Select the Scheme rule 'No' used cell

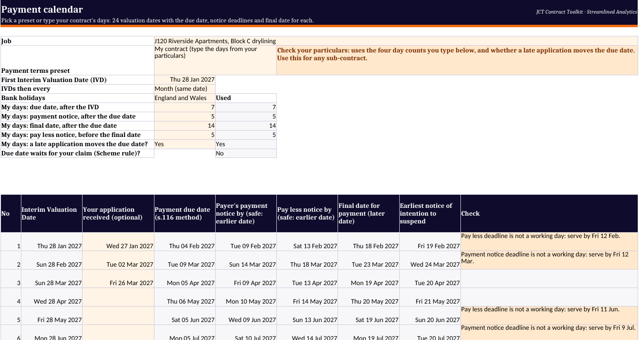click(246, 153)
